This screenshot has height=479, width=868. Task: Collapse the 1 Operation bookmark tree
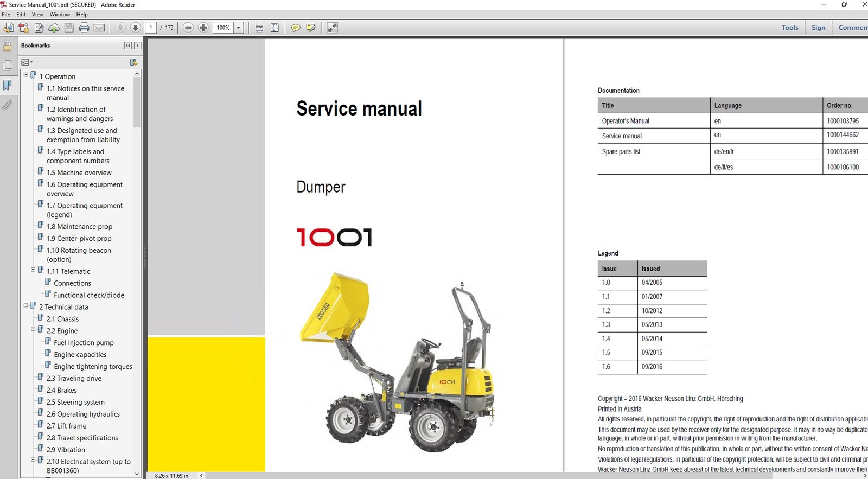pos(26,75)
